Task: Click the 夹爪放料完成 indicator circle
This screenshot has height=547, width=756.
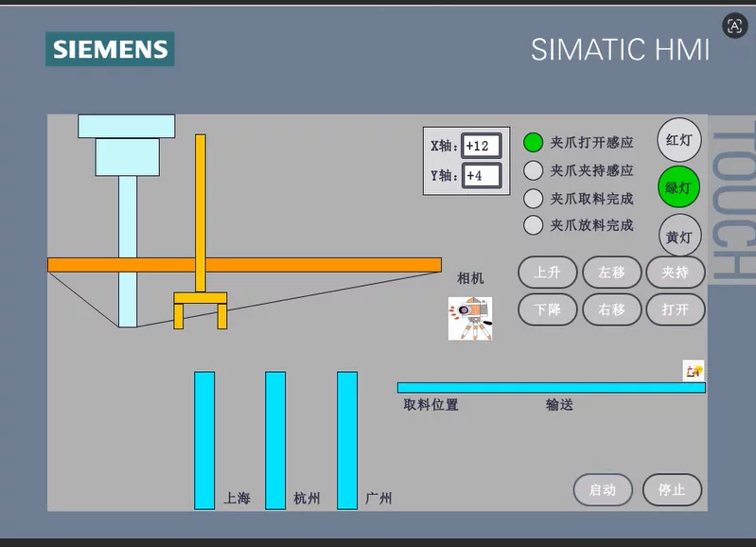Action: (534, 225)
